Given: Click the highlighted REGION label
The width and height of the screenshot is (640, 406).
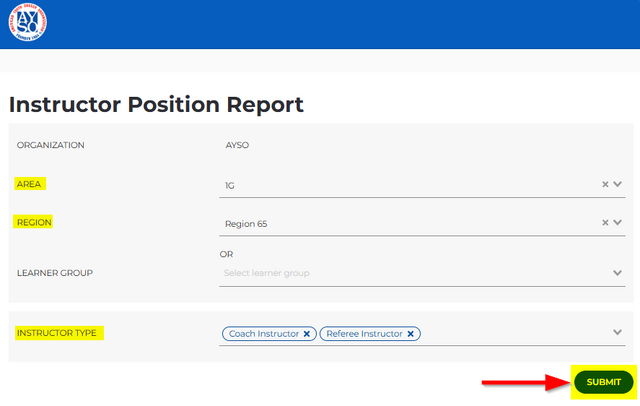Looking at the screenshot, I should coord(34,222).
